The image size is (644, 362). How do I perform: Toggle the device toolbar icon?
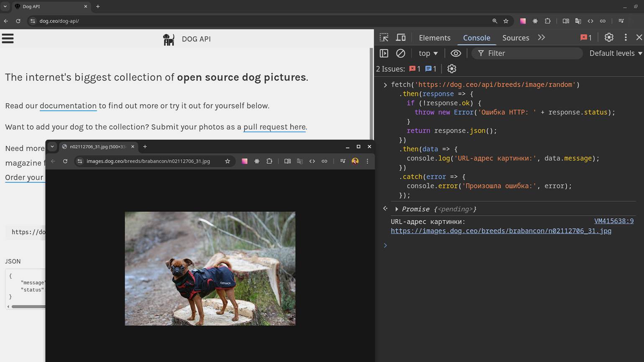click(x=401, y=38)
